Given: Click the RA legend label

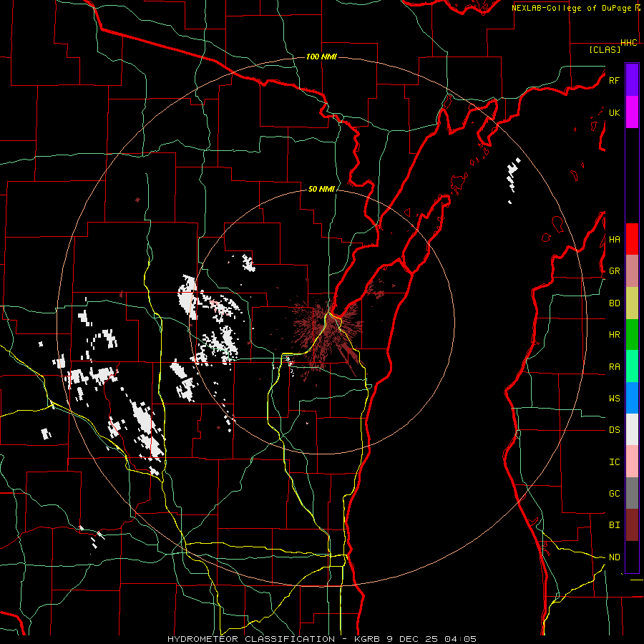Looking at the screenshot, I should point(614,367).
